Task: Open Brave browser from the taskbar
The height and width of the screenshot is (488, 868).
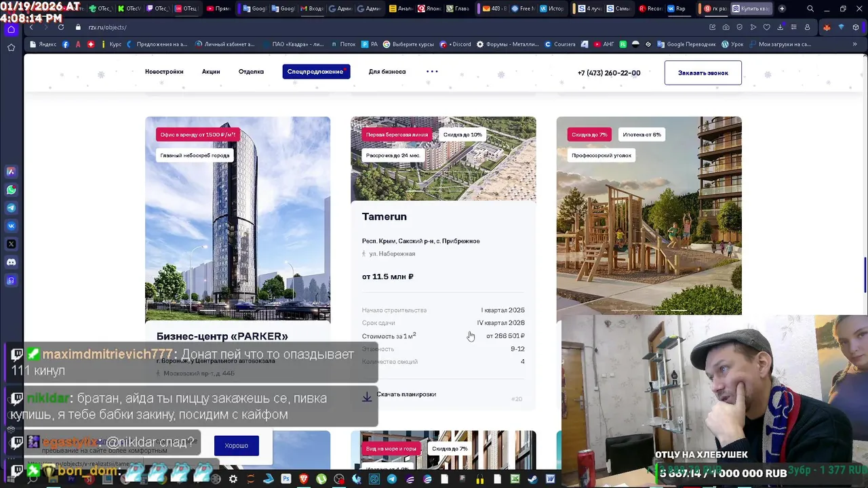Action: (x=304, y=479)
